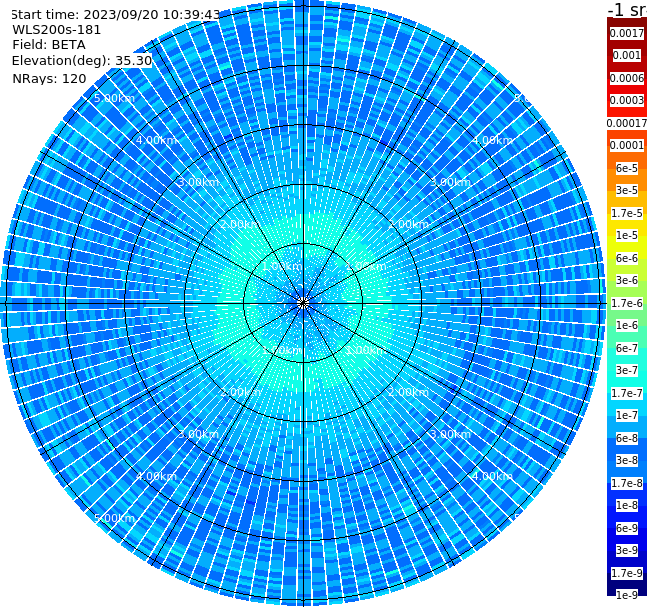
Task: Click the 1e-6 colorbar tick label
Action: tap(627, 325)
